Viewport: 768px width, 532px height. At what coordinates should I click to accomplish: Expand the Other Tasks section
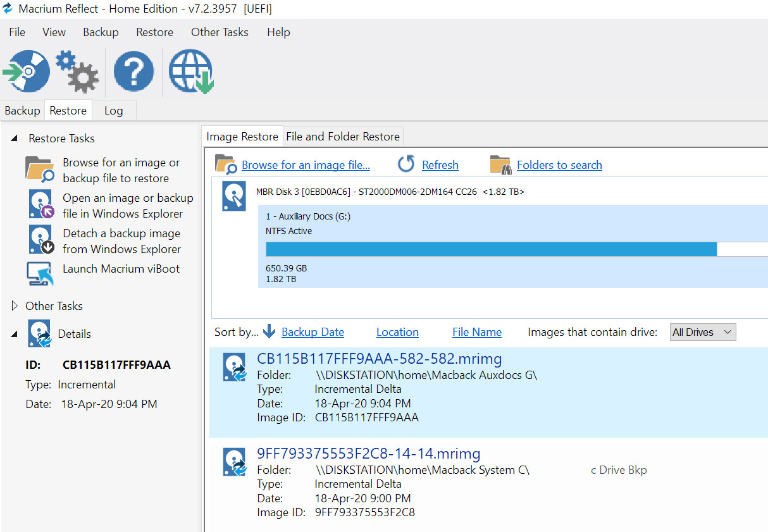(15, 306)
